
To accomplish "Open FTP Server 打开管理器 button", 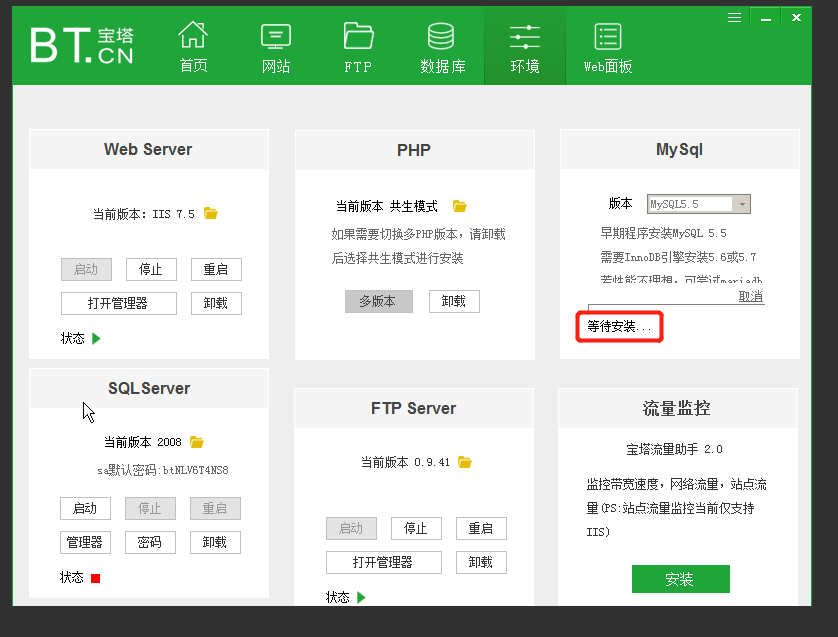I will coord(384,562).
